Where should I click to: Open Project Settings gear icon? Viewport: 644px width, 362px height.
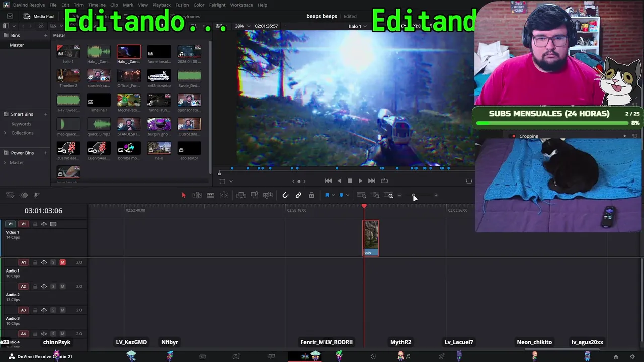coord(632,357)
